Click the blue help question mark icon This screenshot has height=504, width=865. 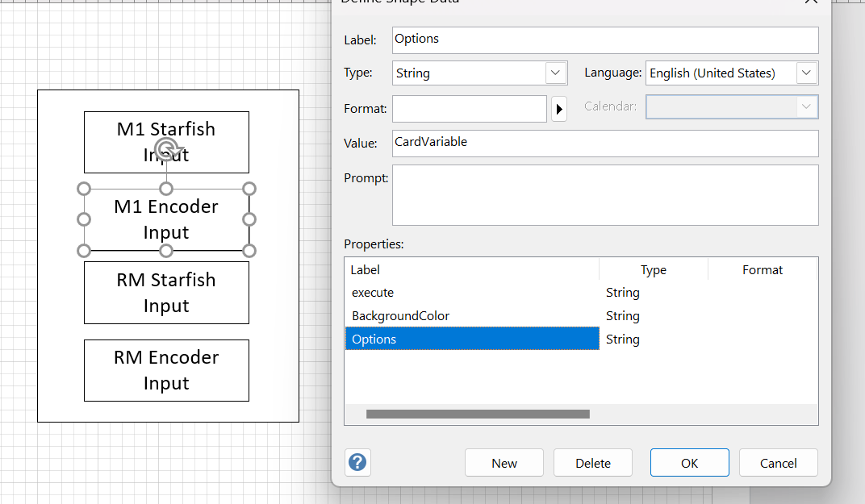357,462
